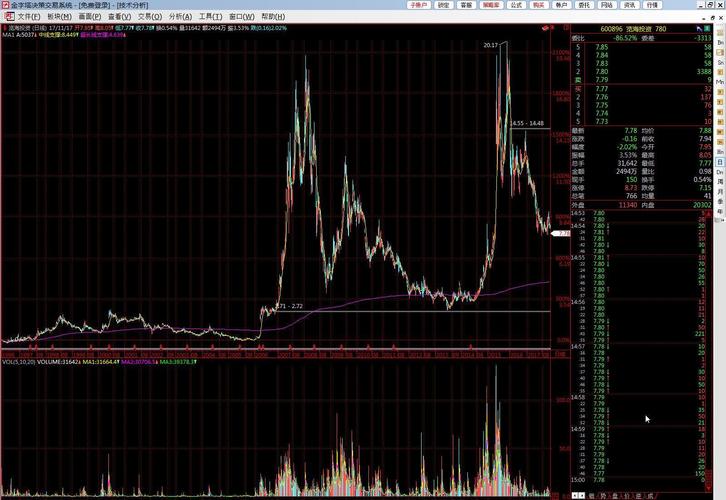726x500 pixels.
Task: Select the Sn period in right sidebar
Action: pos(720,62)
